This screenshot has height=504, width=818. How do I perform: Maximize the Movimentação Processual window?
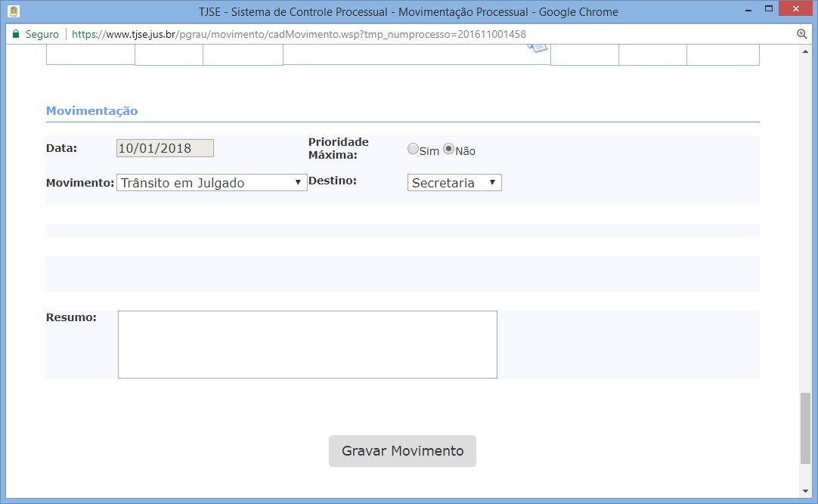coord(769,11)
